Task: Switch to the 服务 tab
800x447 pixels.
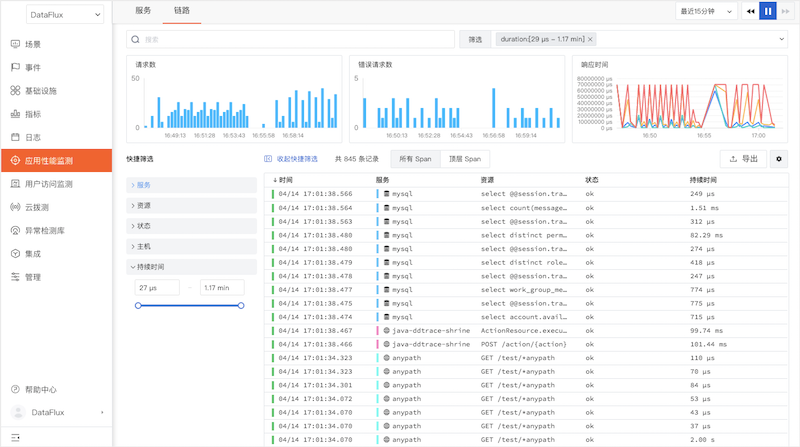Action: click(x=143, y=11)
